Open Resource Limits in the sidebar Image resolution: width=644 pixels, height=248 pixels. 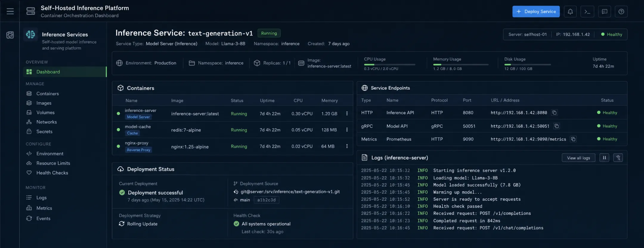pyautogui.click(x=48, y=163)
